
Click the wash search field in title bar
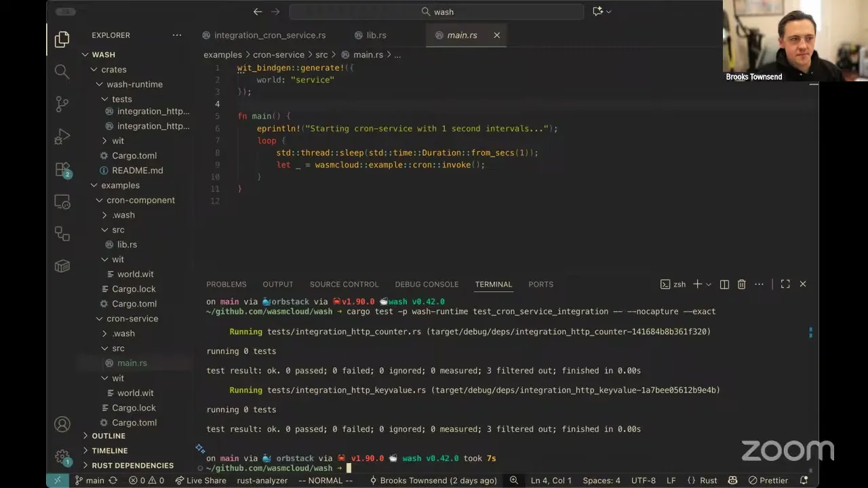pyautogui.click(x=437, y=12)
